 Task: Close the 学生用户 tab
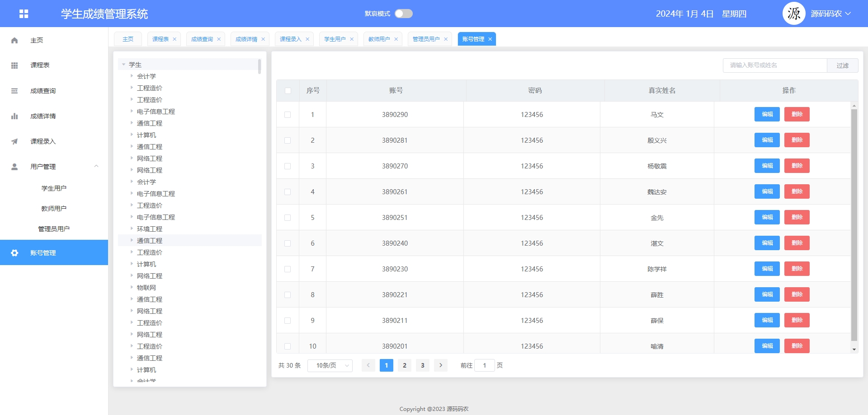(352, 39)
